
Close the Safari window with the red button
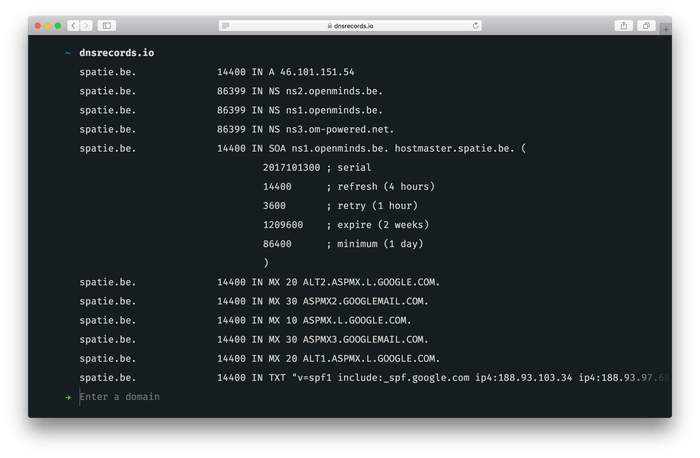[x=38, y=25]
